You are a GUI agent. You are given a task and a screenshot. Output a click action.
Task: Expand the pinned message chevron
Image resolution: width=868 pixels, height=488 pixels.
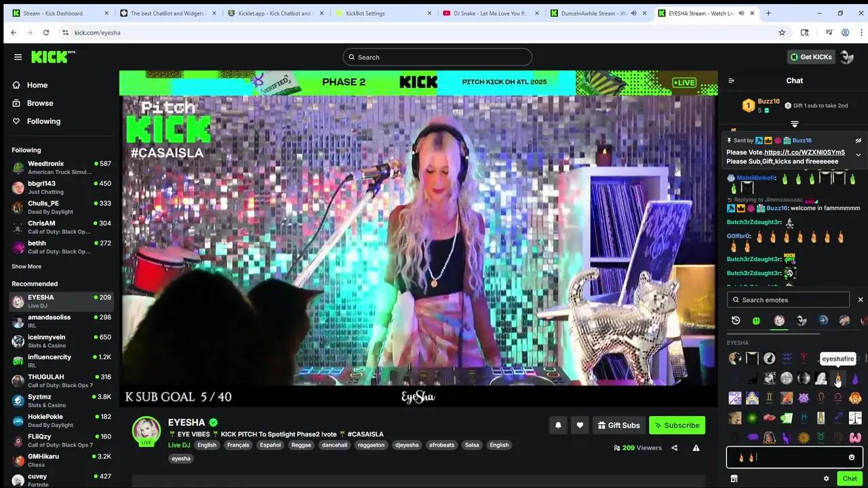[x=858, y=155]
